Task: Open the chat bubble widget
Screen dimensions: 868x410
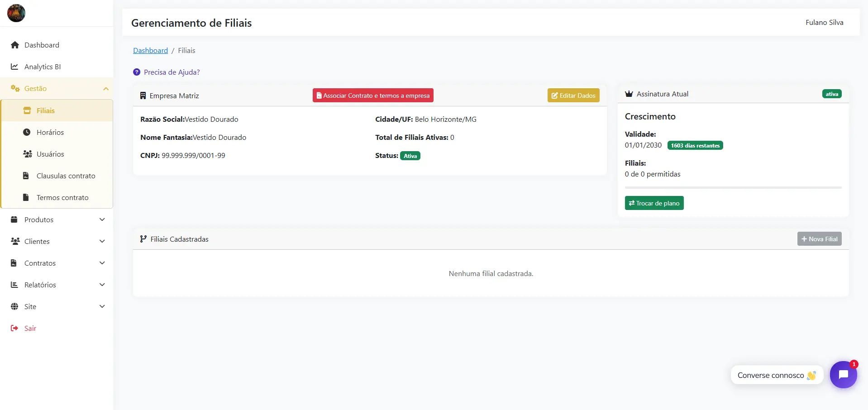Action: click(844, 375)
